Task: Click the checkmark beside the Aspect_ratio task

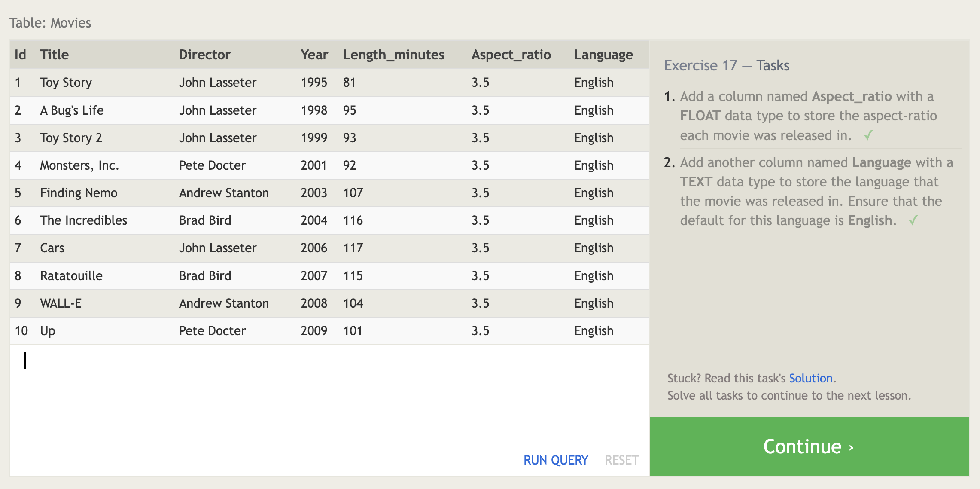Action: [x=868, y=135]
